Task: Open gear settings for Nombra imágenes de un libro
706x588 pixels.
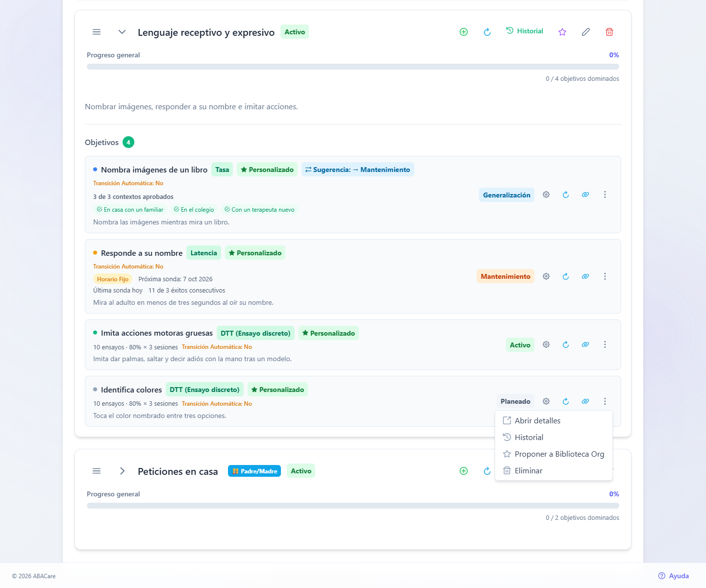Action: (x=546, y=195)
